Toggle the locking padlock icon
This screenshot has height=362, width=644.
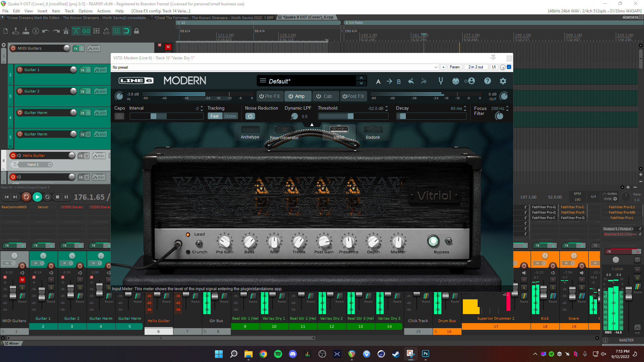[x=137, y=31]
